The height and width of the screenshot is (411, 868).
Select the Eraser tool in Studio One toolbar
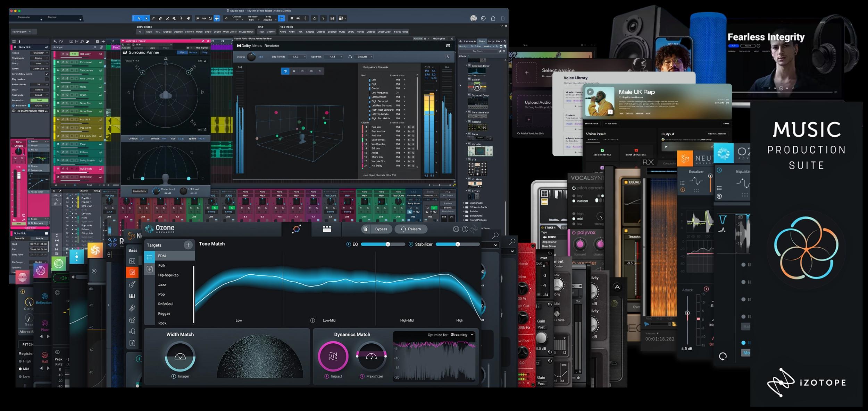[160, 18]
